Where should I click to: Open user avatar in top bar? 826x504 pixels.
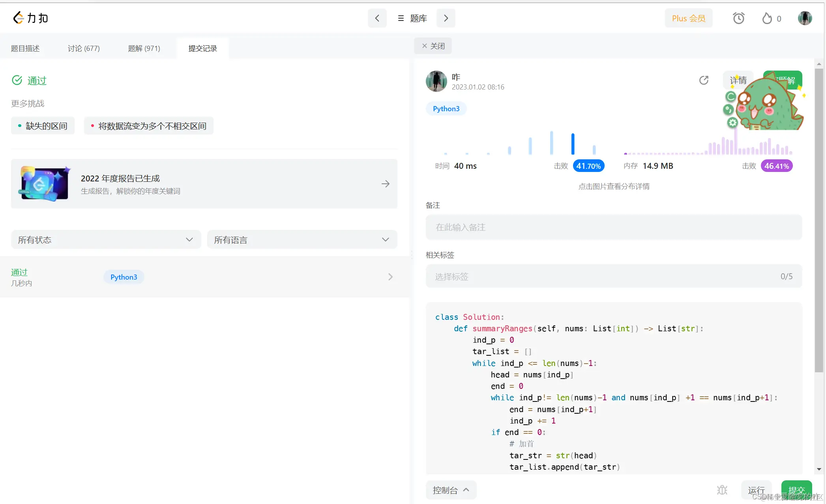[804, 18]
